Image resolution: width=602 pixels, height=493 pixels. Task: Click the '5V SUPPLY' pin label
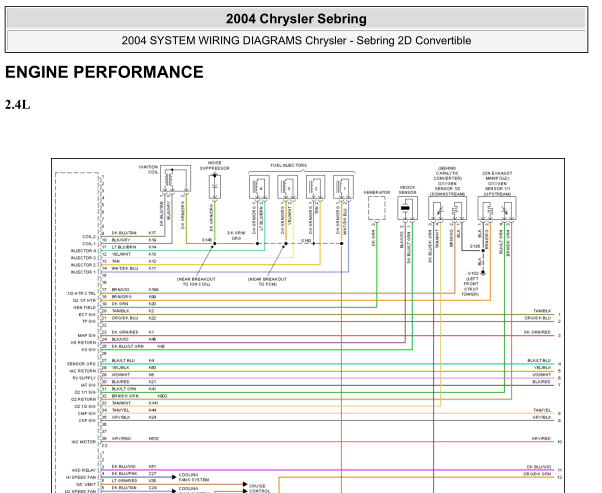(x=84, y=378)
